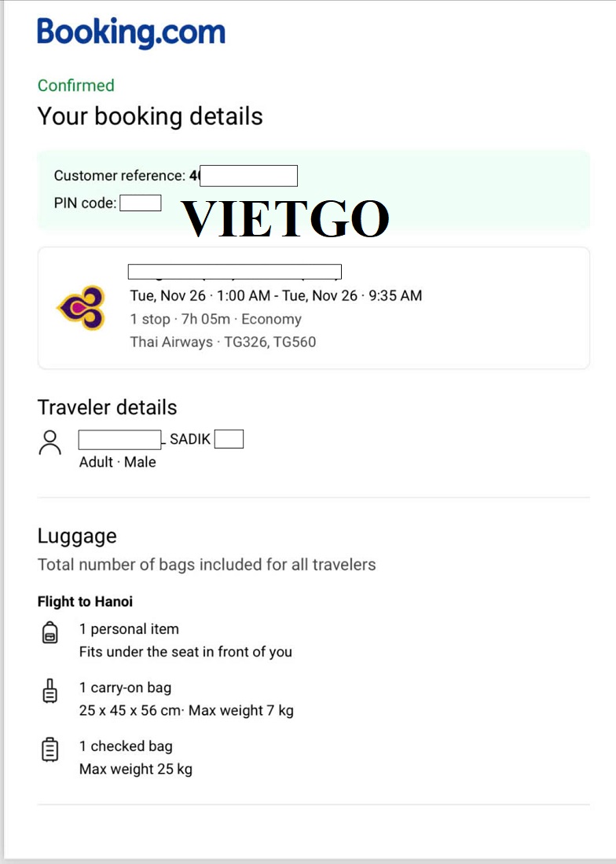Open the Thai Airways flight card

[x=313, y=308]
